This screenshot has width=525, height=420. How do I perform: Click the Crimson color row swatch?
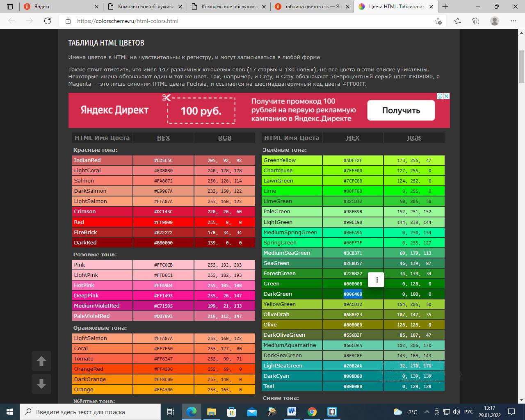[x=102, y=212]
